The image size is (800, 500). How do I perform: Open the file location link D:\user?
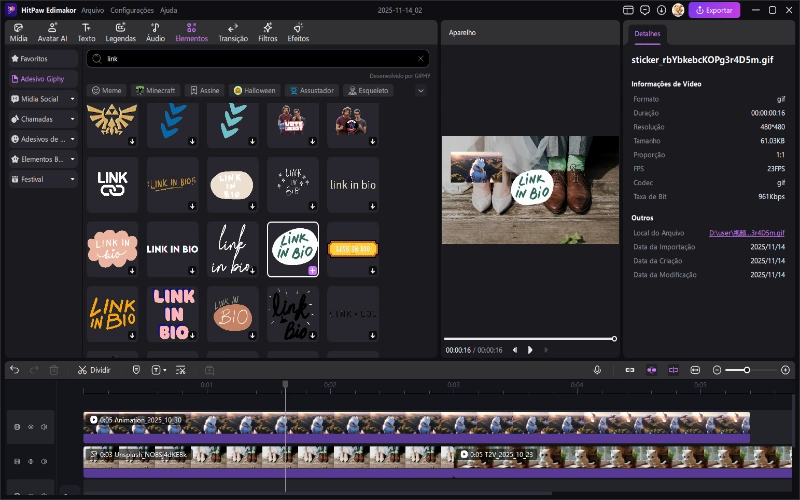tap(746, 233)
